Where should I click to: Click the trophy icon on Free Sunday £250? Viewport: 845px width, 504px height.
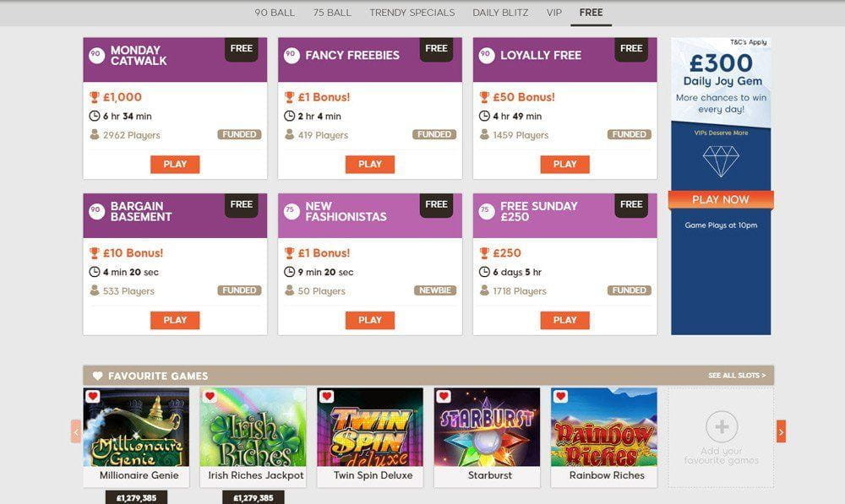pyautogui.click(x=483, y=252)
